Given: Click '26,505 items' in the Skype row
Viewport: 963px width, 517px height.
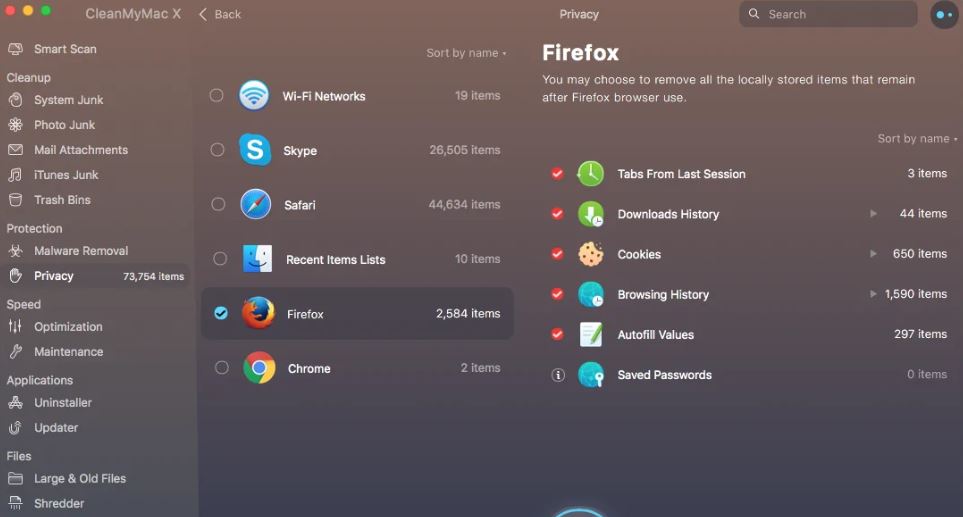Looking at the screenshot, I should click(464, 150).
